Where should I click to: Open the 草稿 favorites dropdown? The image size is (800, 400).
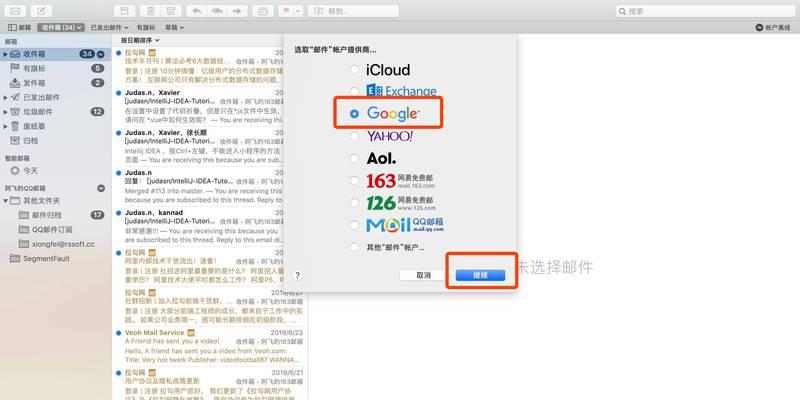pyautogui.click(x=174, y=28)
